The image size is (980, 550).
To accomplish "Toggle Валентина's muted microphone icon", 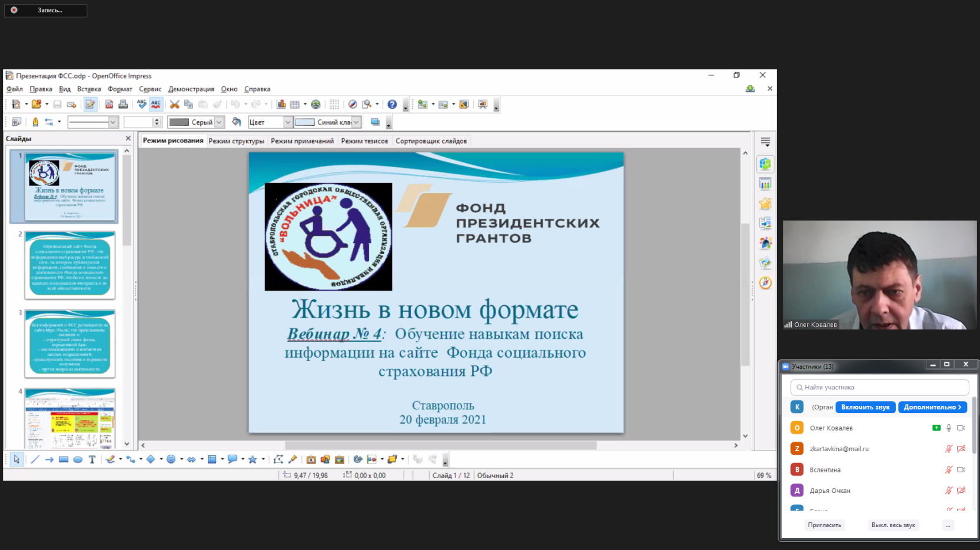I will coord(948,469).
